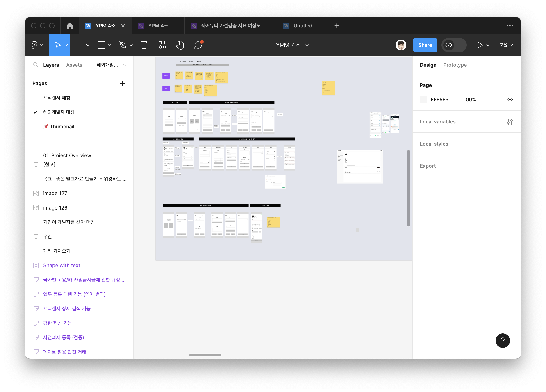Image resolution: width=546 pixels, height=392 pixels.
Task: Select the Hand tool
Action: (x=180, y=45)
